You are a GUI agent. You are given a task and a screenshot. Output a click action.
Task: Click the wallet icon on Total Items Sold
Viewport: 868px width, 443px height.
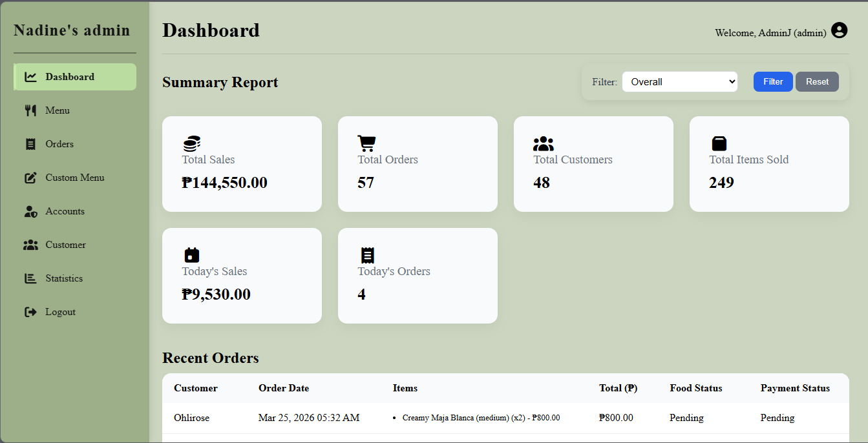point(719,143)
